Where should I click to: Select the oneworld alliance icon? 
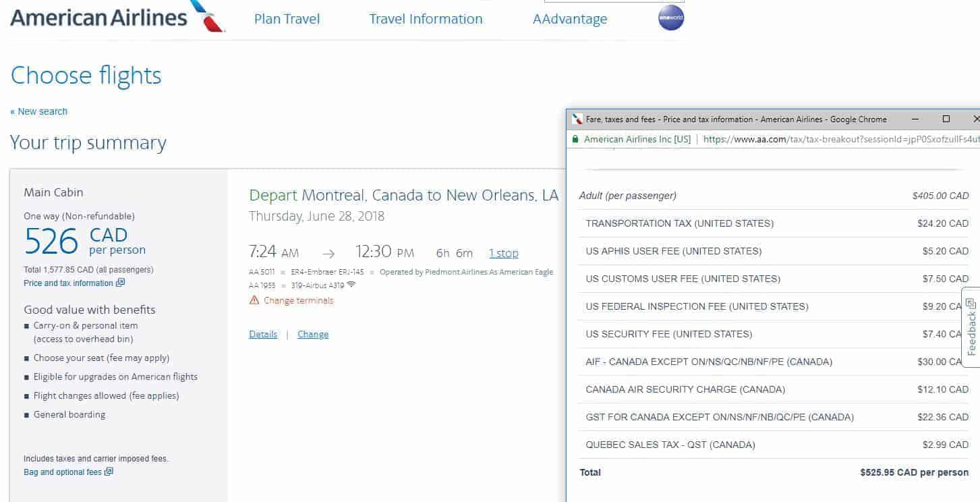point(670,18)
